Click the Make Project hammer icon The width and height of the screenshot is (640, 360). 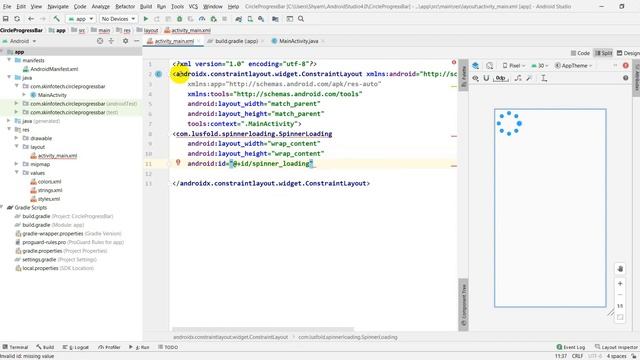point(56,19)
